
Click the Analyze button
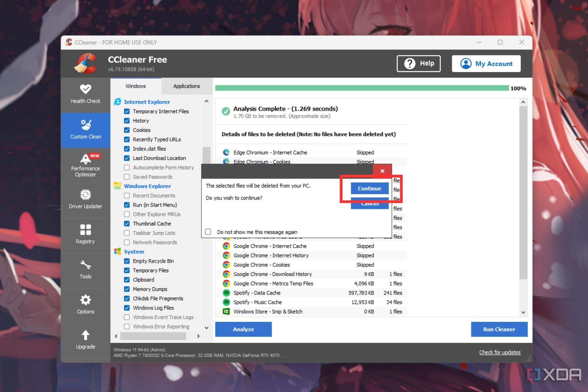click(x=243, y=329)
